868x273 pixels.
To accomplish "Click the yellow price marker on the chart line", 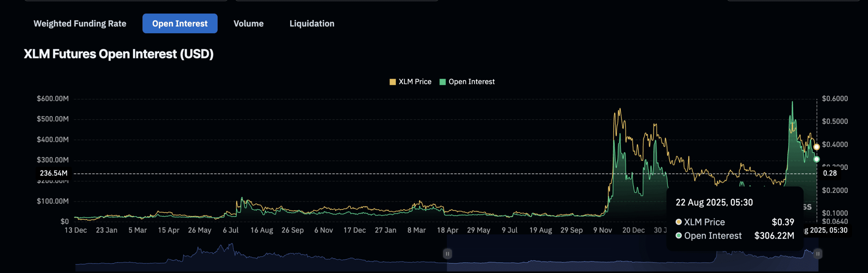I will pyautogui.click(x=816, y=147).
